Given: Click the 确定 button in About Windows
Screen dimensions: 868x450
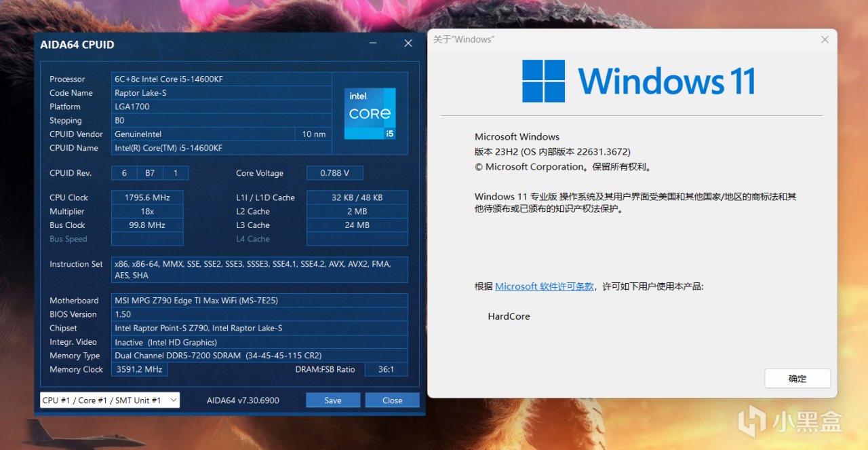Looking at the screenshot, I should click(797, 379).
